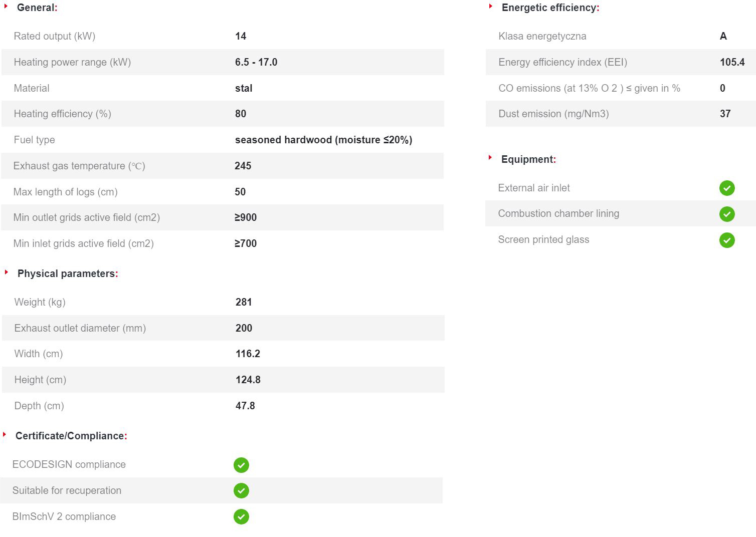Click the Rated output (kW) label
756x537 pixels.
pos(55,36)
